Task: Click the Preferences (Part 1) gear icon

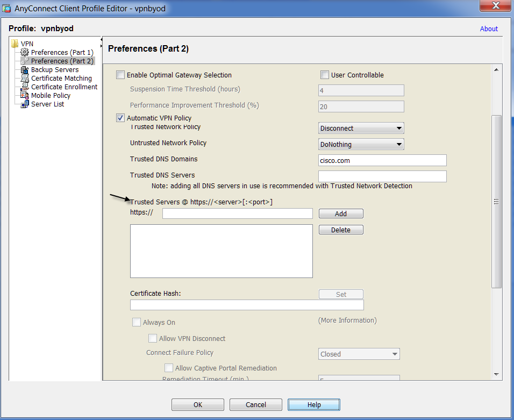Action: point(25,52)
